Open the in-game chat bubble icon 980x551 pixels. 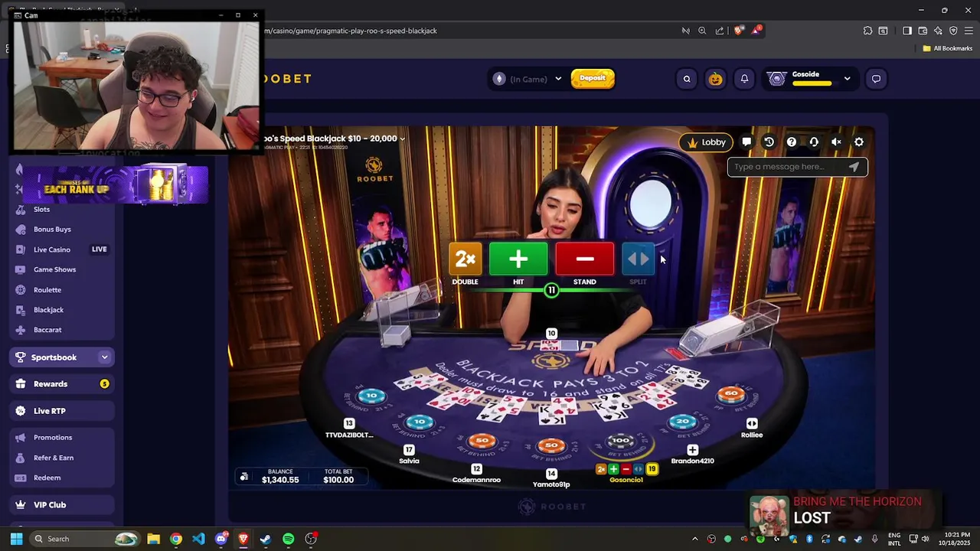(x=746, y=142)
